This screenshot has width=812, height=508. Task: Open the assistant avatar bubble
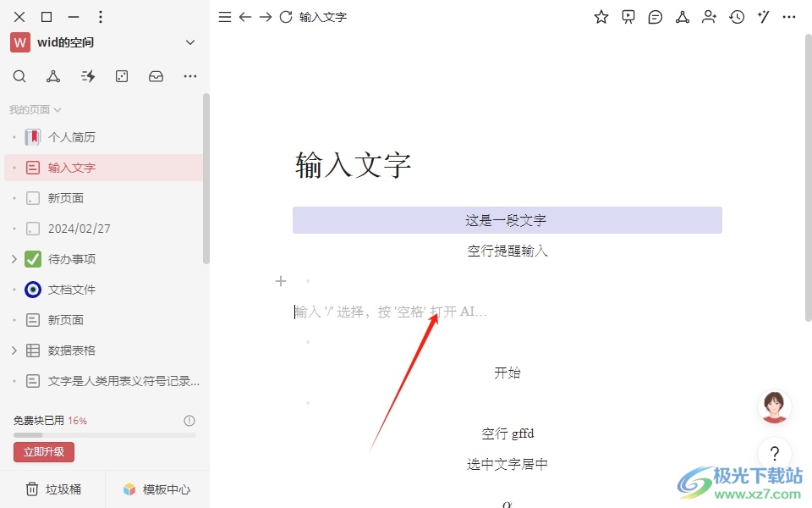(774, 406)
